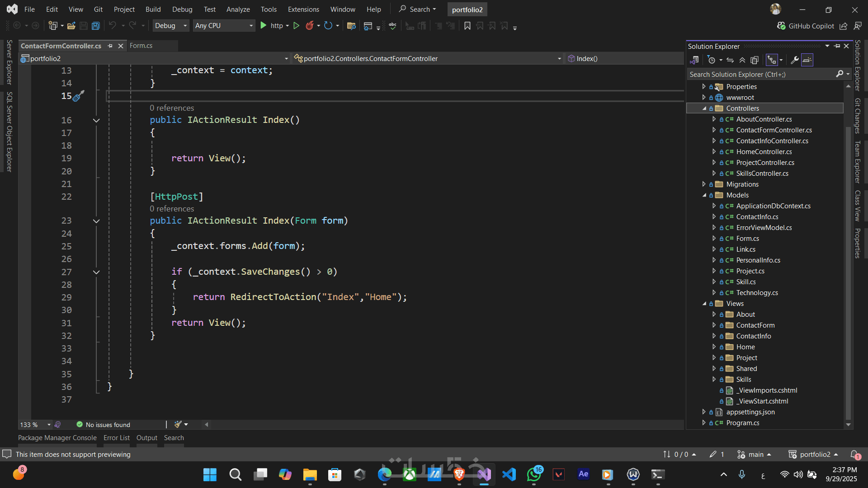Toggle Preview Selected Items in Solution Explorer
Screen dimensions: 868x488
pos(807,60)
